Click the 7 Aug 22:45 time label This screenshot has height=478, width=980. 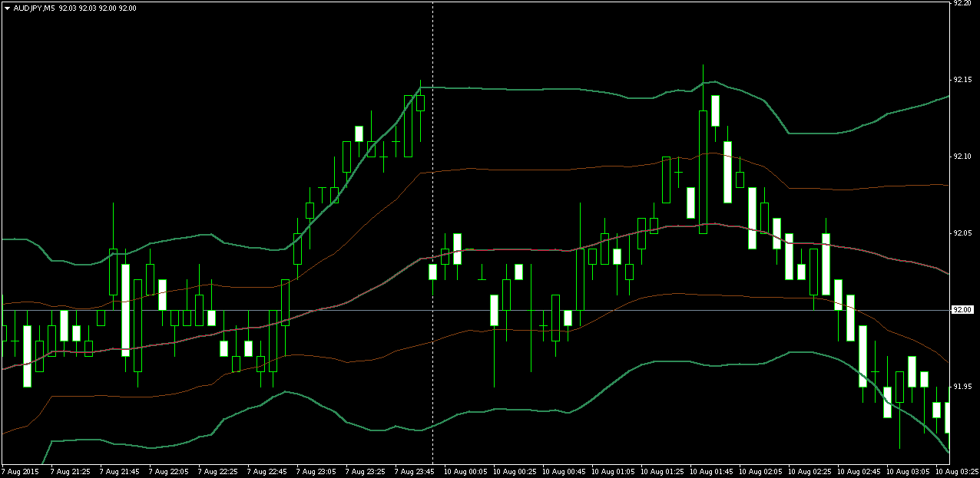(x=269, y=470)
